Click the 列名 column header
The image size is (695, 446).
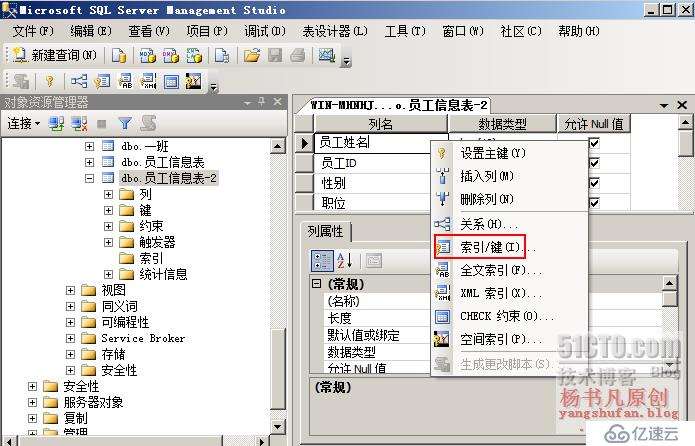click(380, 124)
